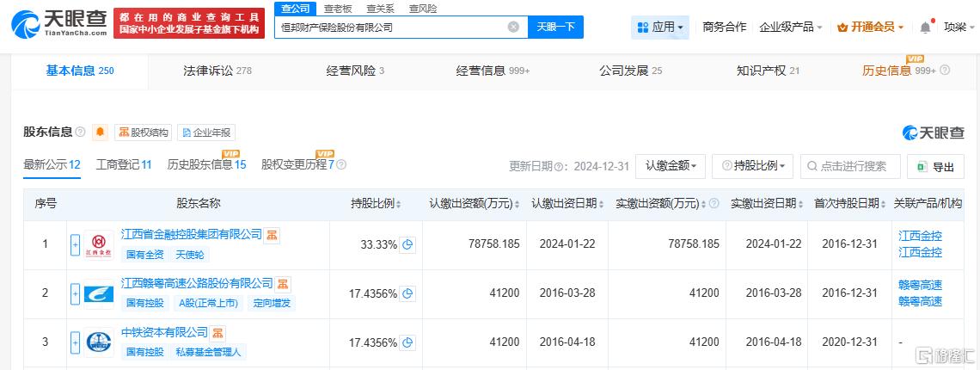Screen dimensions: 980x370
Task: Click help icon in 实缴出资额 header
Action: pyautogui.click(x=714, y=203)
